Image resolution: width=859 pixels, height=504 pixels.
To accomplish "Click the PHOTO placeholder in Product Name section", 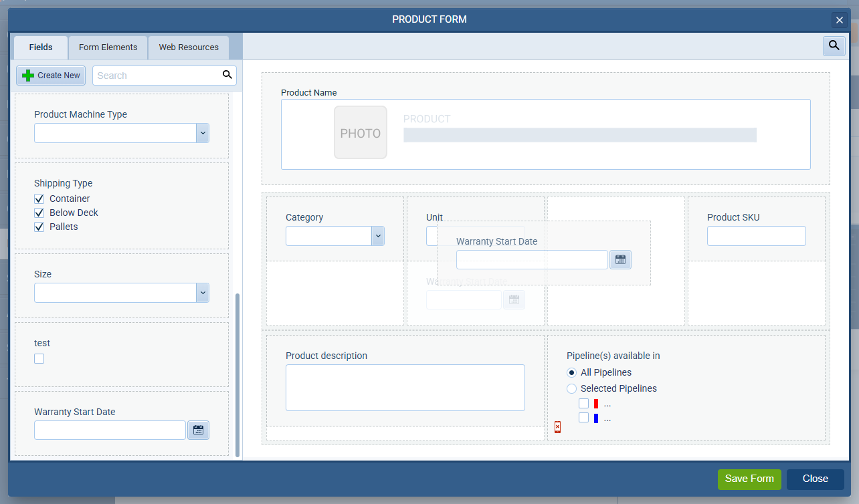I will 360,132.
